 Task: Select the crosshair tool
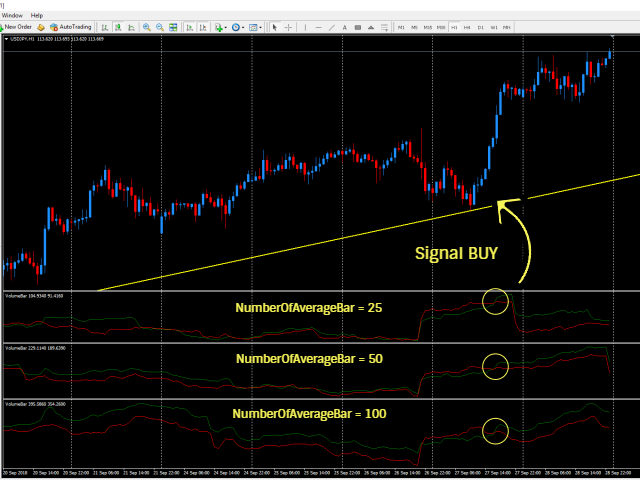[288, 27]
